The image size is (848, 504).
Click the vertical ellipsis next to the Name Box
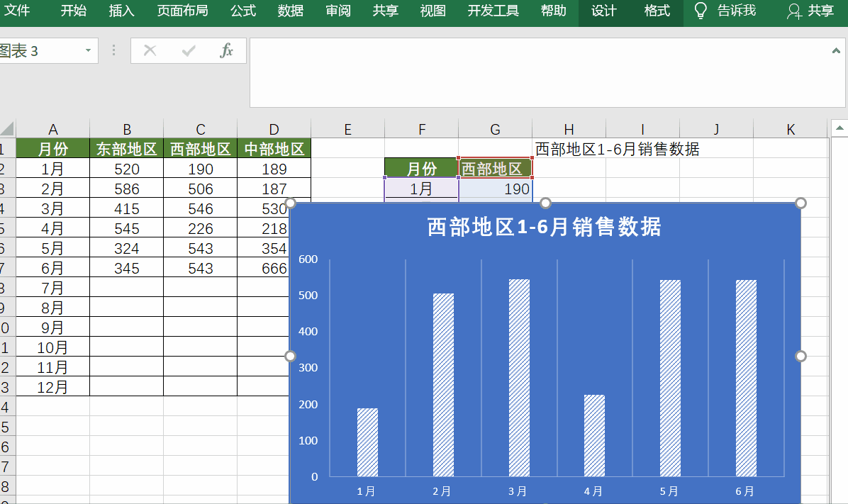[x=113, y=50]
